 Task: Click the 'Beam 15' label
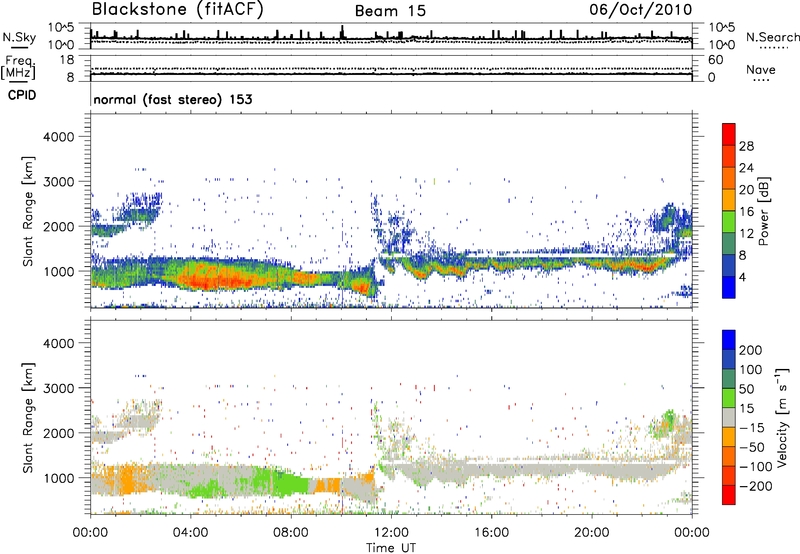(390, 11)
